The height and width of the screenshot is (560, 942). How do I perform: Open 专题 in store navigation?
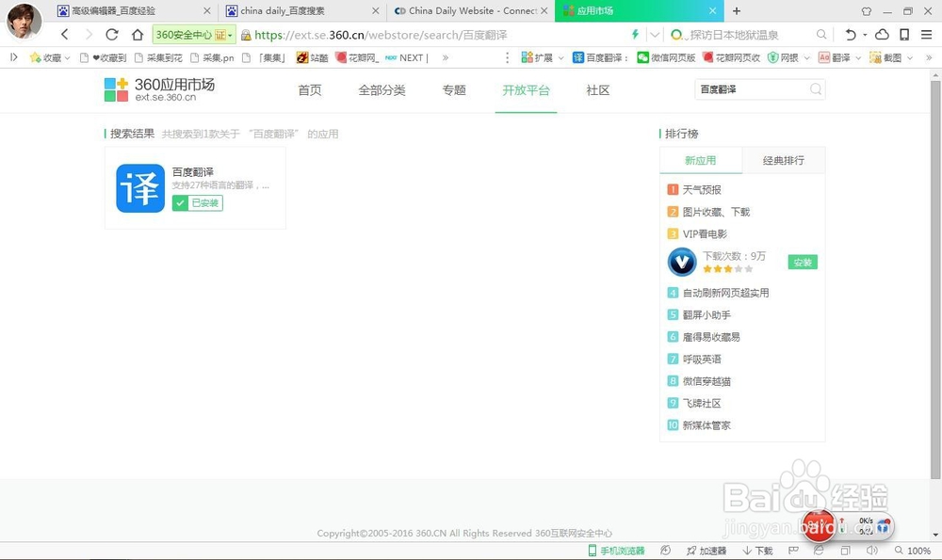coord(454,90)
